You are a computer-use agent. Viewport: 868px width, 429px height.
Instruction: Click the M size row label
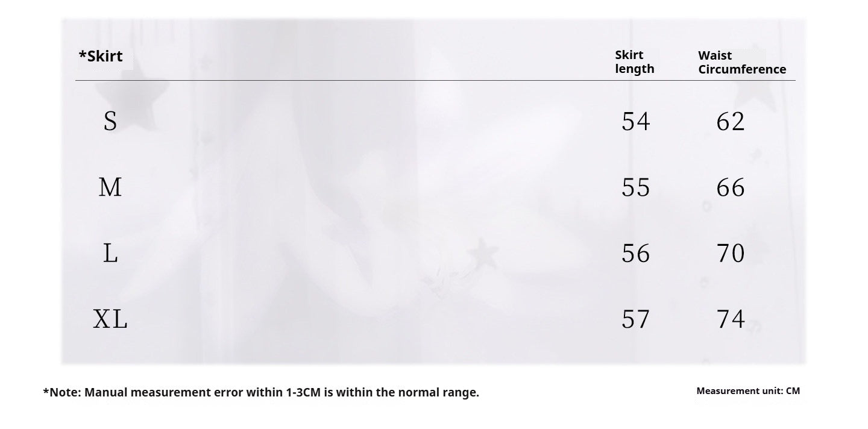point(110,187)
